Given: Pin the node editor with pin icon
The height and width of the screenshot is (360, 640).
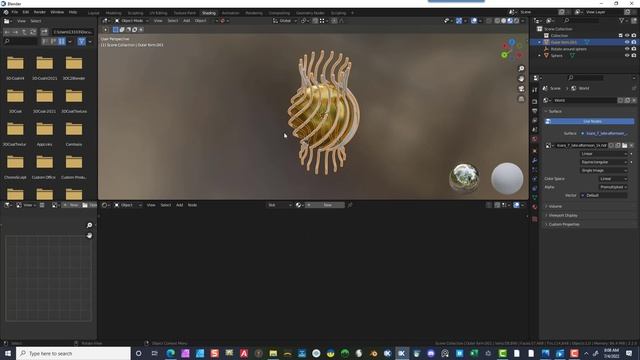Looking at the screenshot, I should [x=350, y=205].
